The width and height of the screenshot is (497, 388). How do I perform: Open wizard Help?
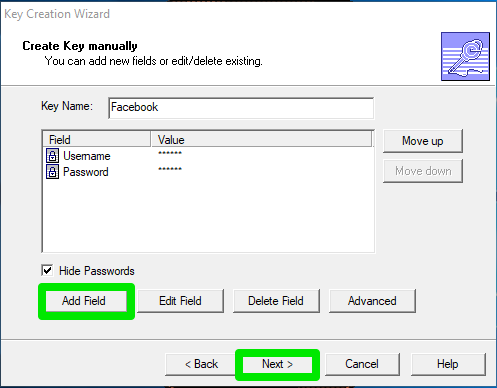pyautogui.click(x=448, y=364)
